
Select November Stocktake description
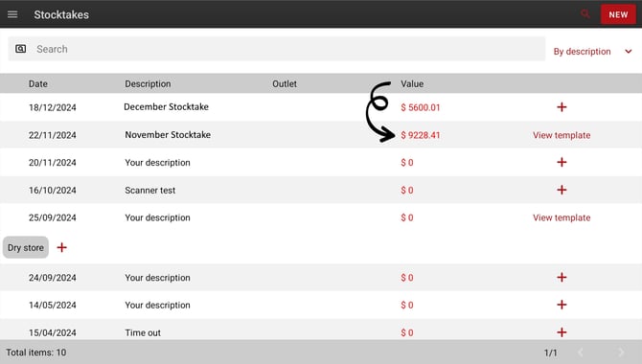(x=168, y=135)
